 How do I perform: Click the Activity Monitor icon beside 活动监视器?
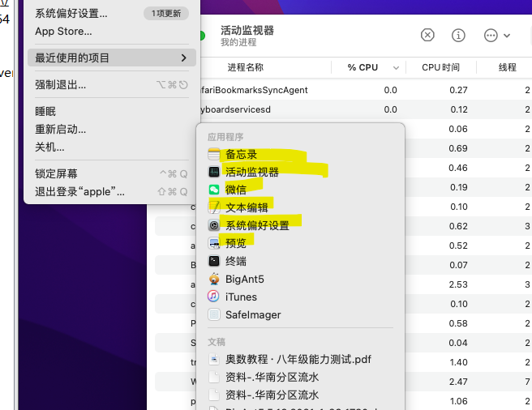[x=214, y=172]
